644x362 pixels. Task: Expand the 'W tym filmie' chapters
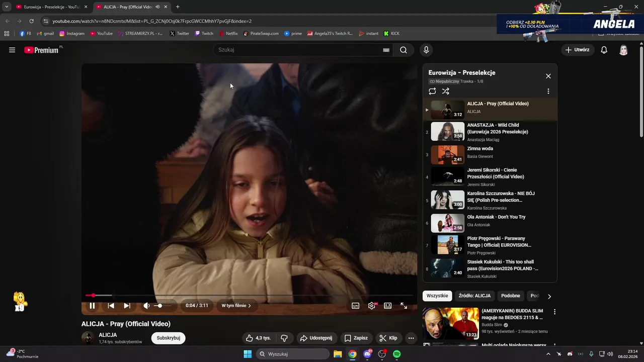coord(236,305)
